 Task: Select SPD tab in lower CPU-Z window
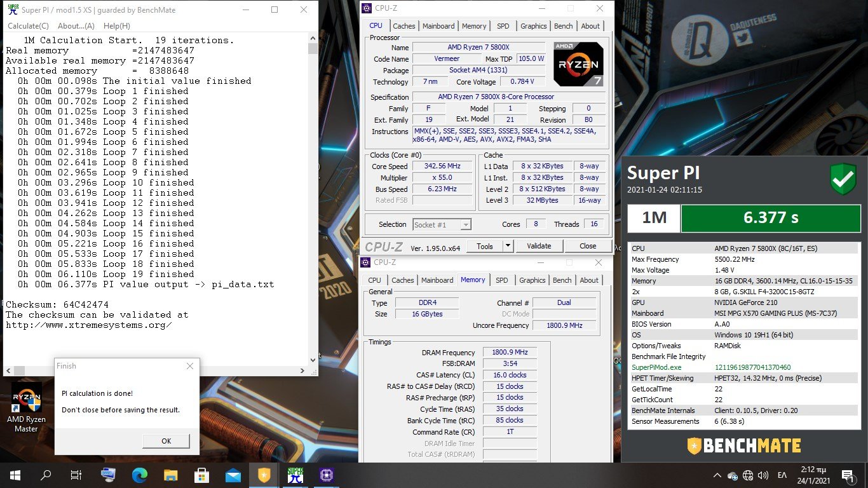pos(501,280)
